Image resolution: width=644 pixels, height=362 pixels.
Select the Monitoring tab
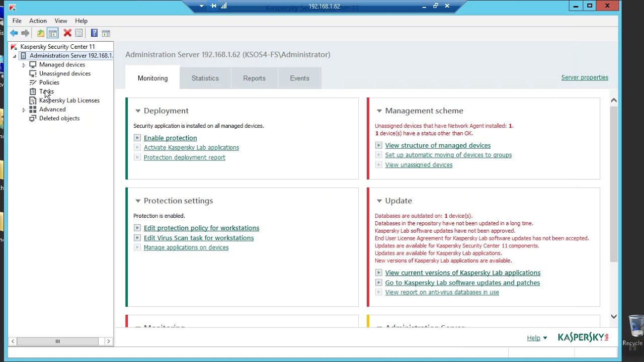pos(153,78)
